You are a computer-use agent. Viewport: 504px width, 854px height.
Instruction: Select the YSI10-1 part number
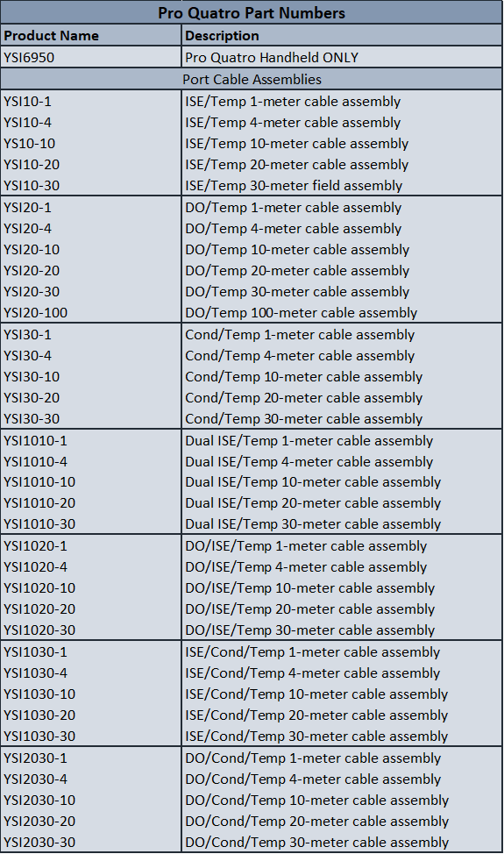point(27,102)
